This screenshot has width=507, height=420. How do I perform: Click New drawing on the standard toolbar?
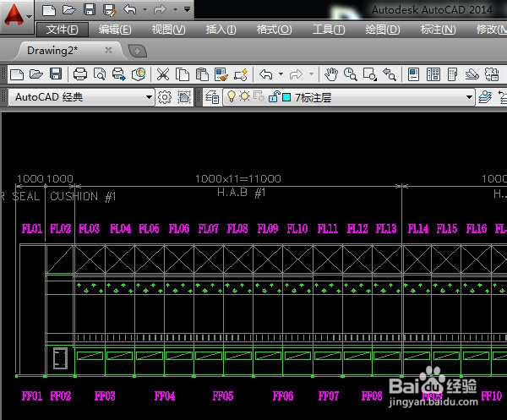pos(17,74)
